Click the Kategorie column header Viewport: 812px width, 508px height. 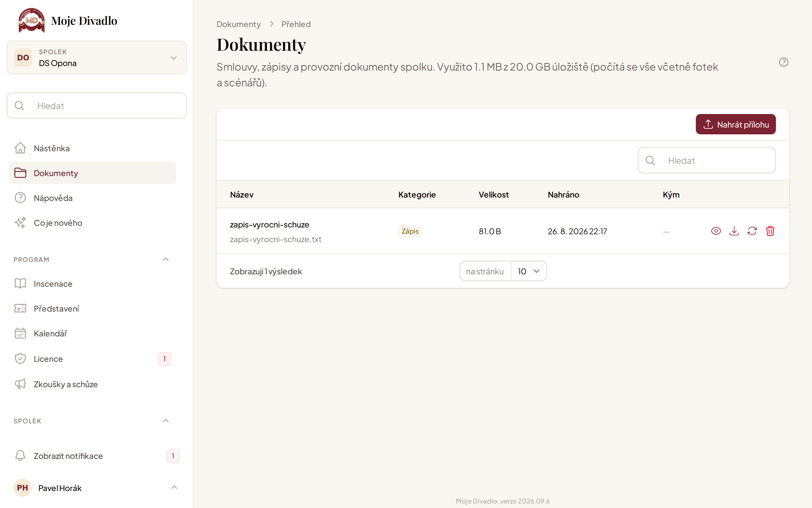point(417,194)
